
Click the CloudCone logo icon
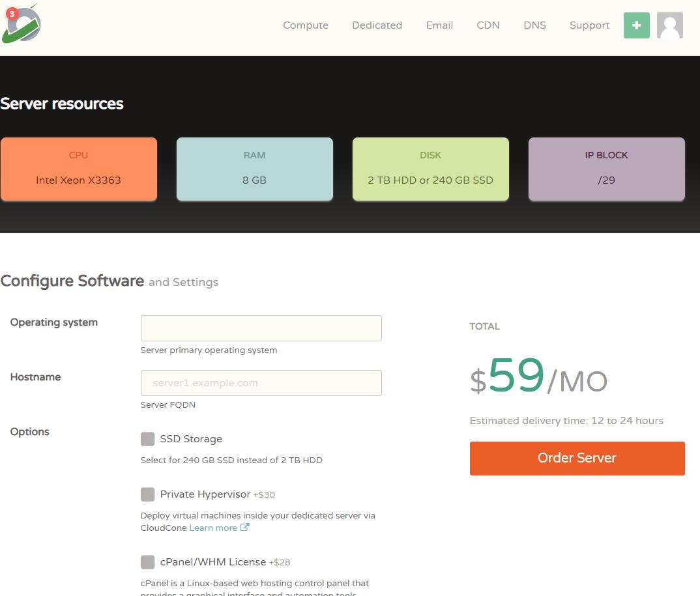[x=22, y=24]
